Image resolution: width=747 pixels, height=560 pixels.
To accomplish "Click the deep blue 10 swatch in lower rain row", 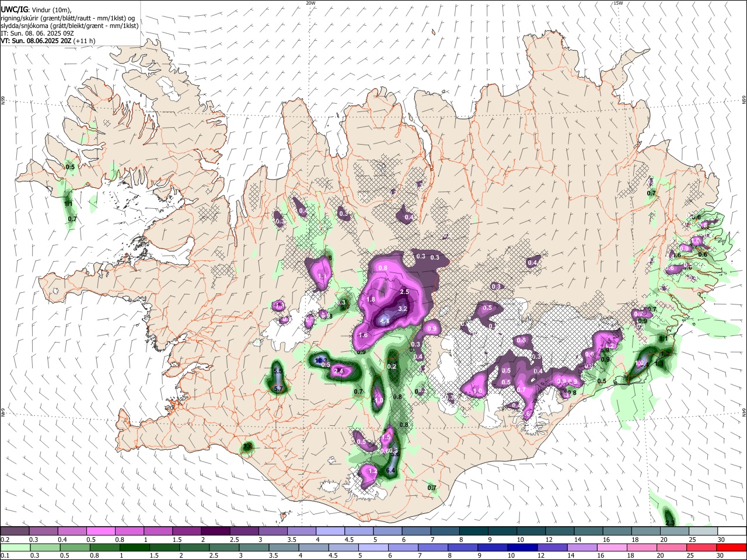I will 522,547.
